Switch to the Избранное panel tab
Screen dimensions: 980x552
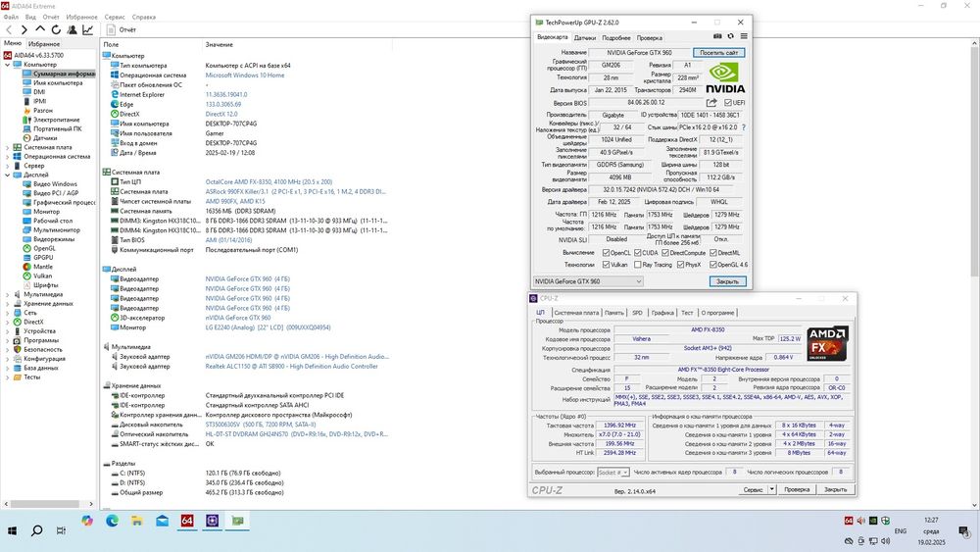[x=44, y=44]
